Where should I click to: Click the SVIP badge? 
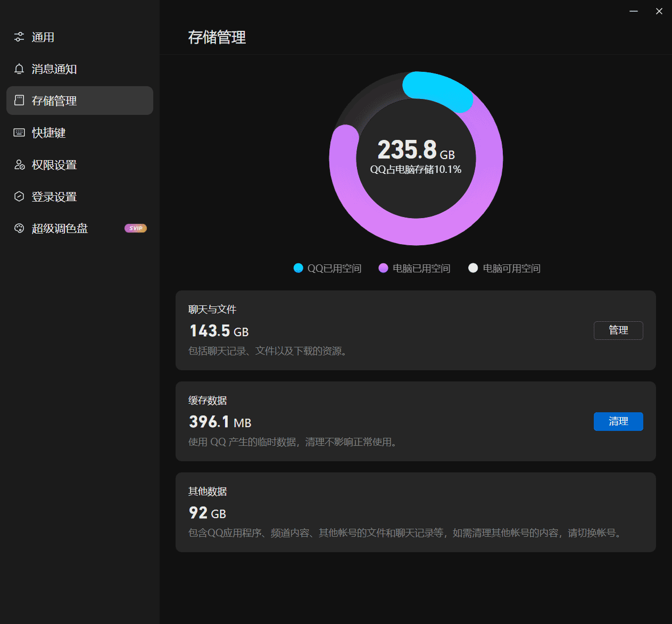[x=135, y=228]
